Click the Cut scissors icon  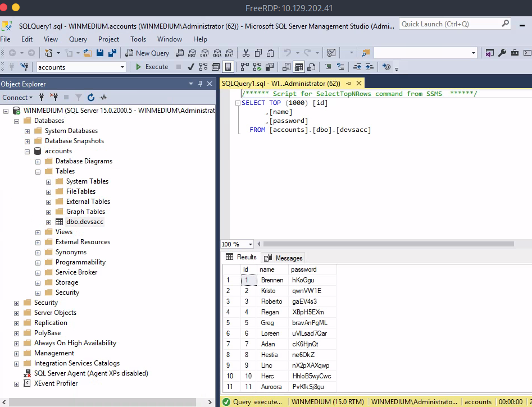(245, 53)
